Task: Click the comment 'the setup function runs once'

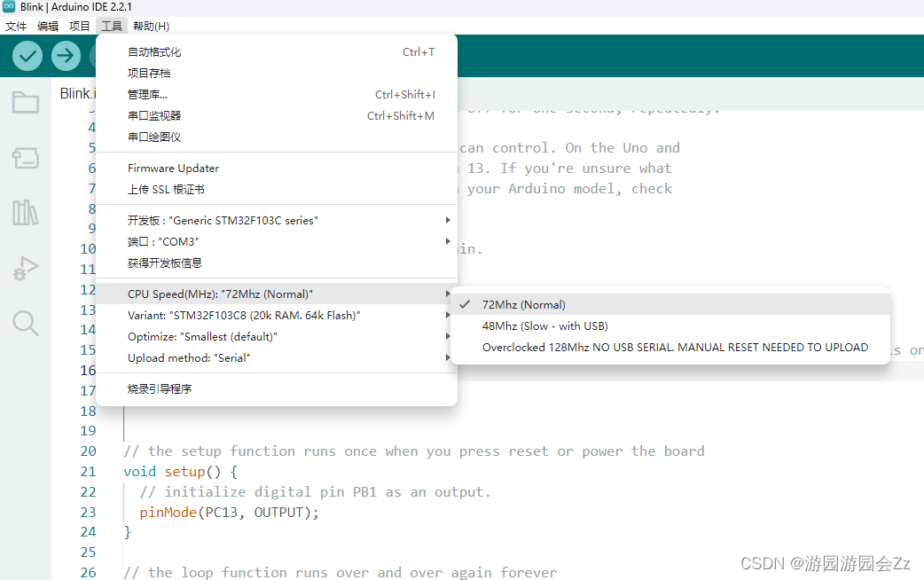Action: coord(414,451)
